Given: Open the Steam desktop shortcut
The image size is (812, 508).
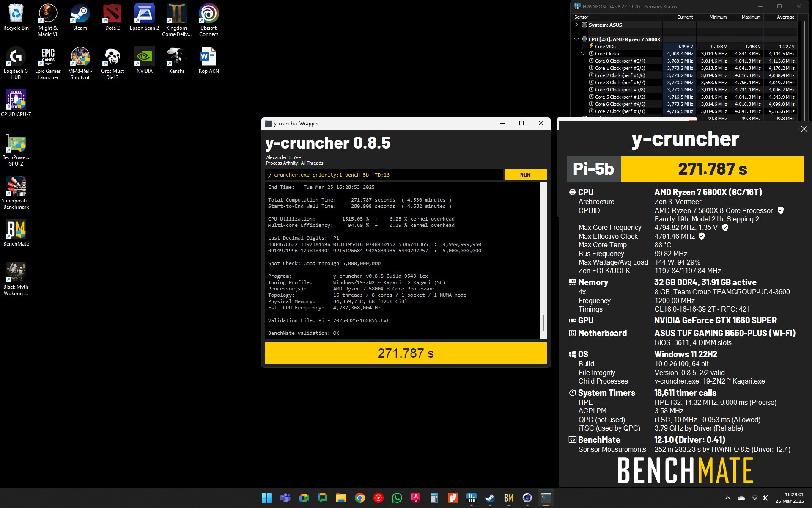Looking at the screenshot, I should pyautogui.click(x=80, y=18).
